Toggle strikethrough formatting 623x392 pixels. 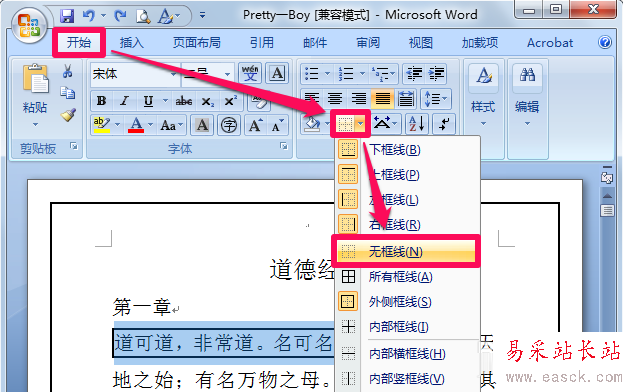184,101
